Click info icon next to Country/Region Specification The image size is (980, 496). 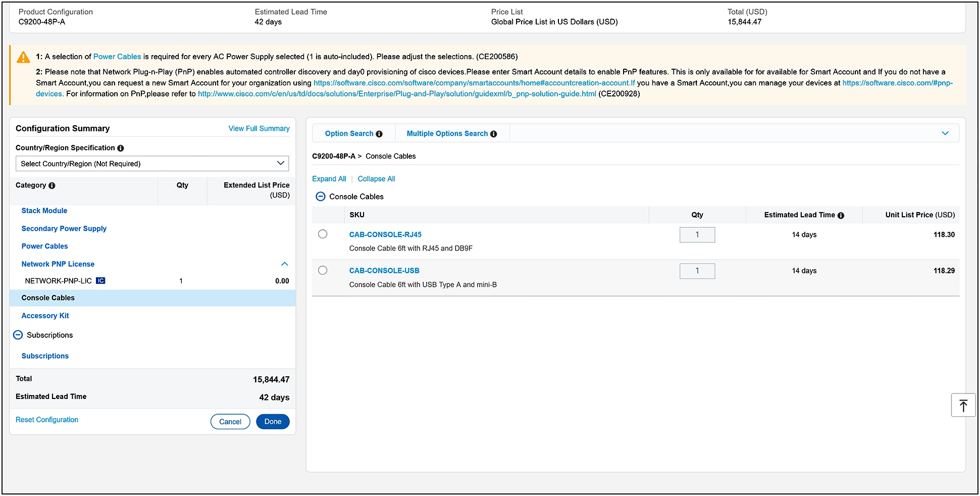pyautogui.click(x=121, y=148)
